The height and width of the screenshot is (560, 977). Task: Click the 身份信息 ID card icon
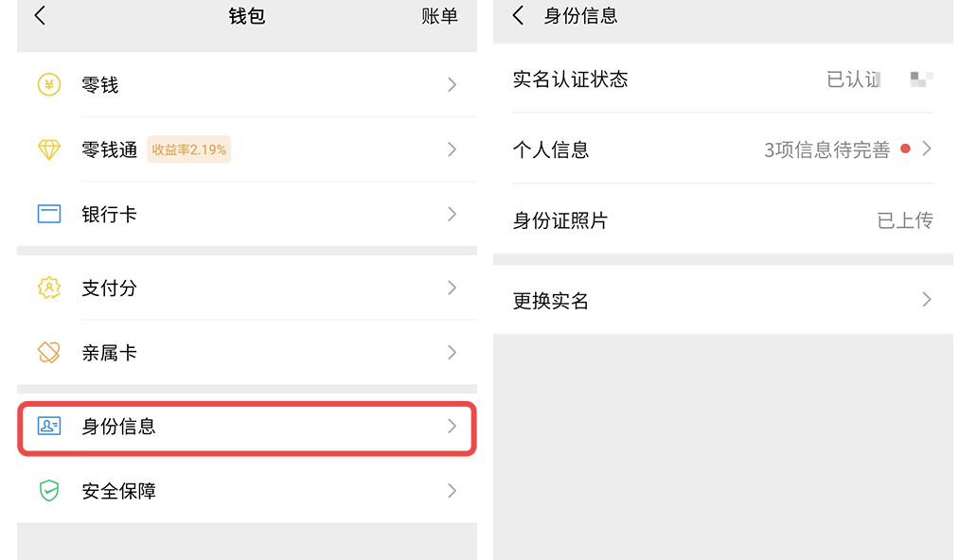[x=48, y=427]
